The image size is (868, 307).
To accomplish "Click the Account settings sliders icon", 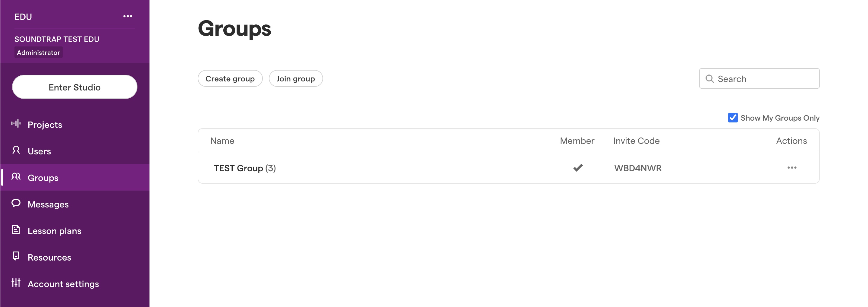I will click(16, 284).
